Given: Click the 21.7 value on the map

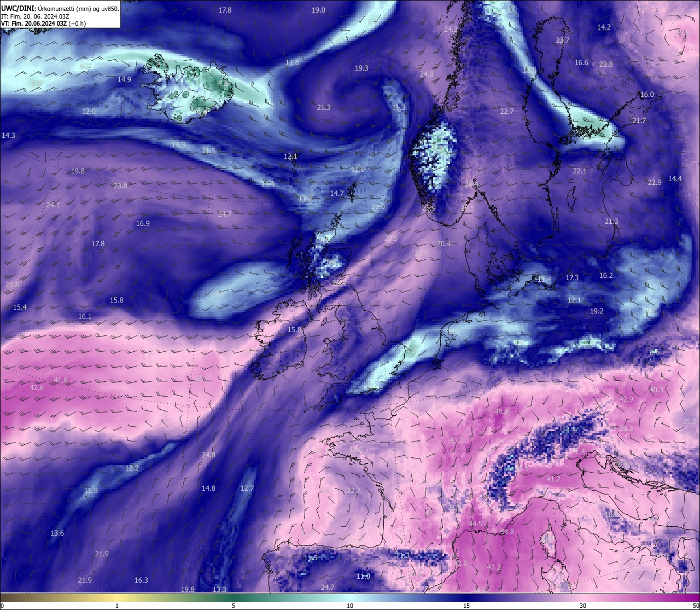Looking at the screenshot, I should click(639, 120).
